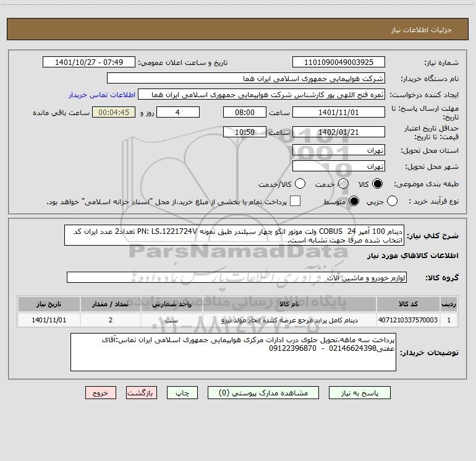
Task: Click the خروج exit button
Action: pyautogui.click(x=100, y=392)
